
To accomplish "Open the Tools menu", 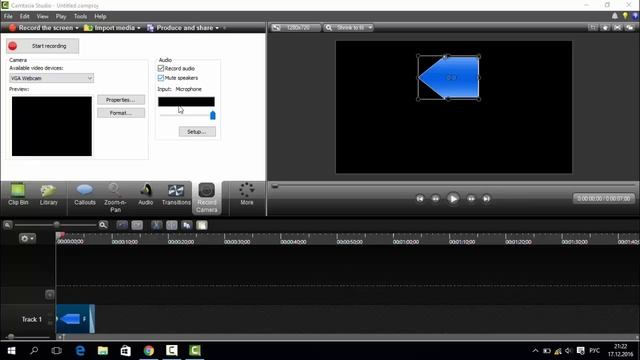I will (80, 16).
